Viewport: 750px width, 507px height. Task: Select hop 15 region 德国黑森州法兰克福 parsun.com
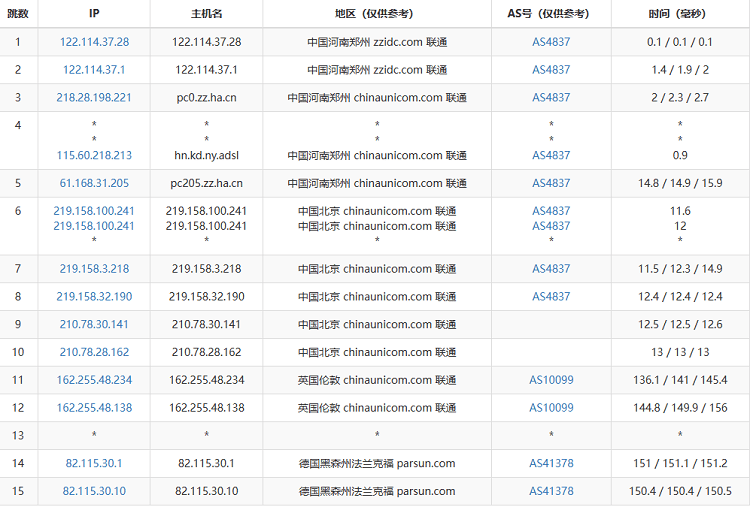point(377,491)
